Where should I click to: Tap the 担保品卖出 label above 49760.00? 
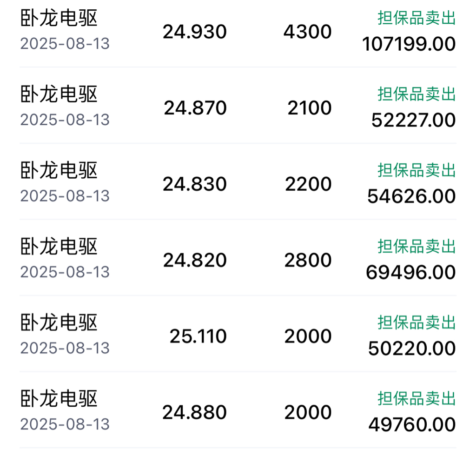pyautogui.click(x=416, y=398)
